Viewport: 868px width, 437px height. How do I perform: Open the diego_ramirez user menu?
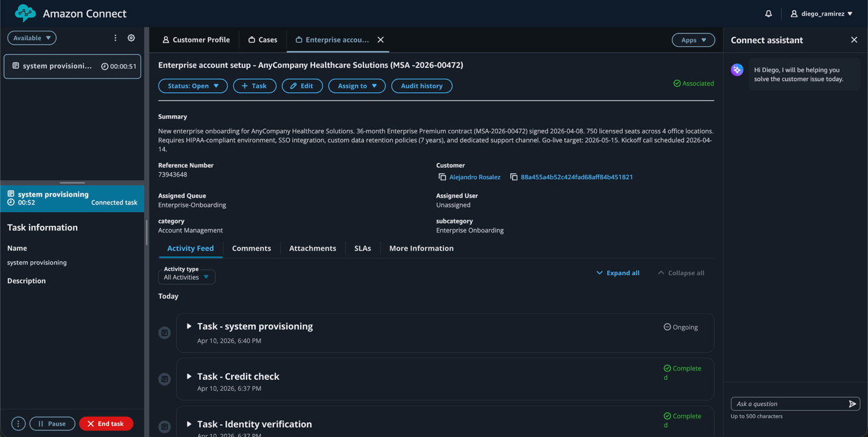[x=822, y=13]
